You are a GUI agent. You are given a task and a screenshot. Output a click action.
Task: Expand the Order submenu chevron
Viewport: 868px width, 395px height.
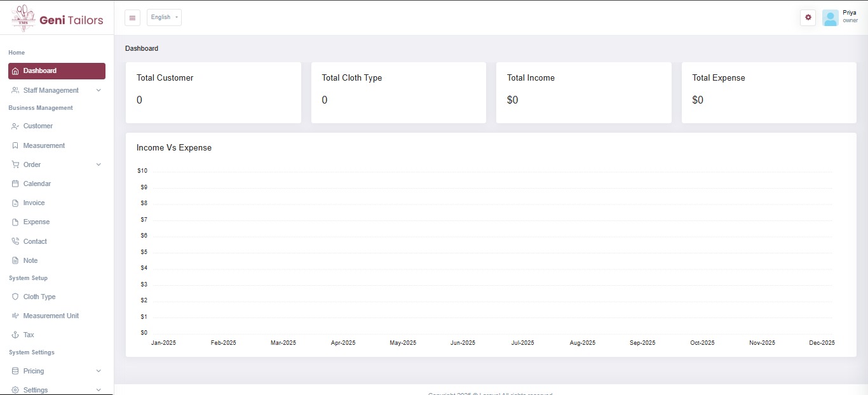click(x=98, y=164)
